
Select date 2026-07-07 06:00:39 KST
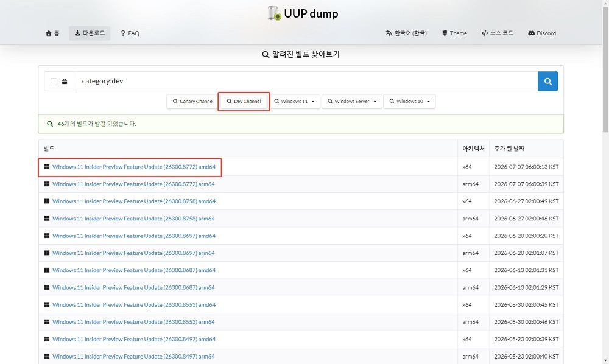pos(526,184)
